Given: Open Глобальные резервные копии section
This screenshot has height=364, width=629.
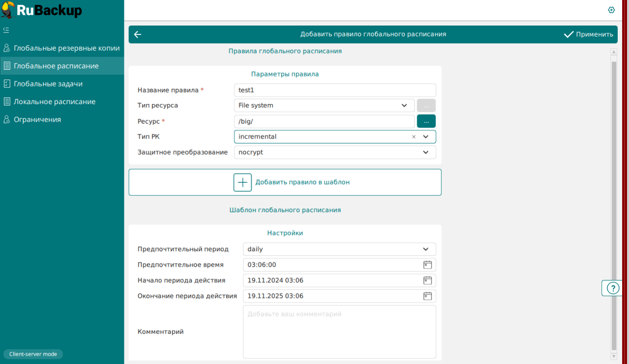Looking at the screenshot, I should tap(66, 48).
